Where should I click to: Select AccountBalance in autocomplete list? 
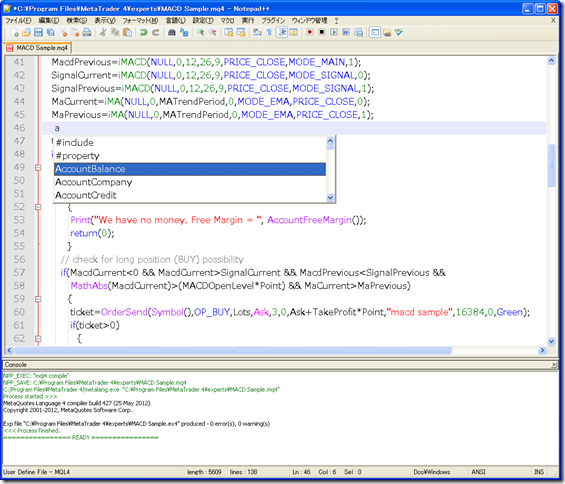point(190,169)
